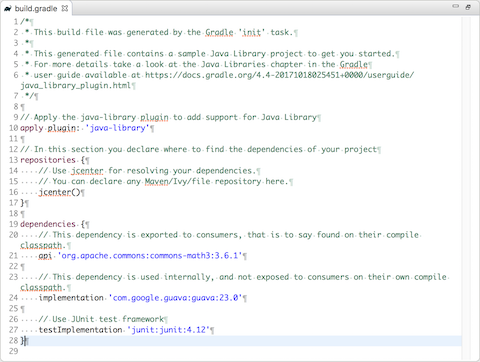This screenshot has height=362, width=480.
Task: Click the 'You can declare any Maven/Ivy' comment
Action: (x=163, y=181)
